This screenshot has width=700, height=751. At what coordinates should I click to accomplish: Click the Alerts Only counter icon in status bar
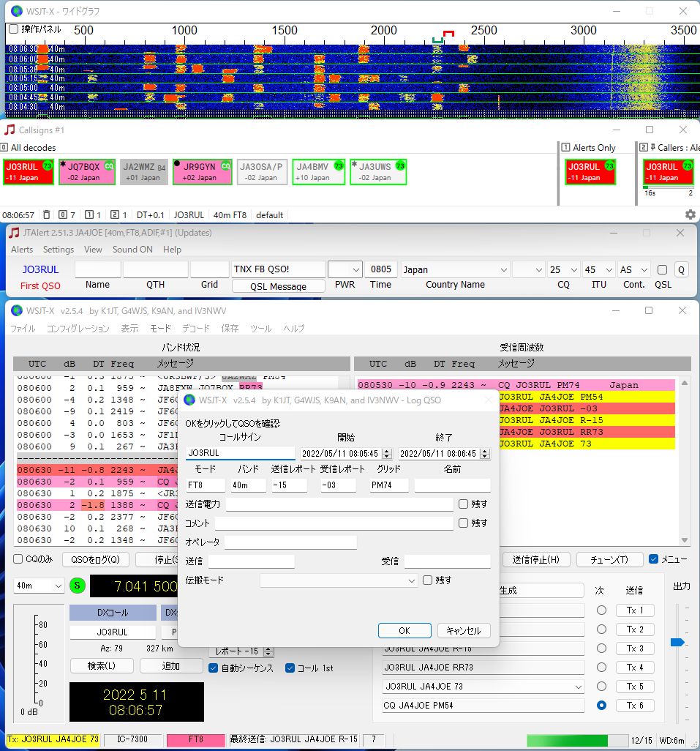89,214
